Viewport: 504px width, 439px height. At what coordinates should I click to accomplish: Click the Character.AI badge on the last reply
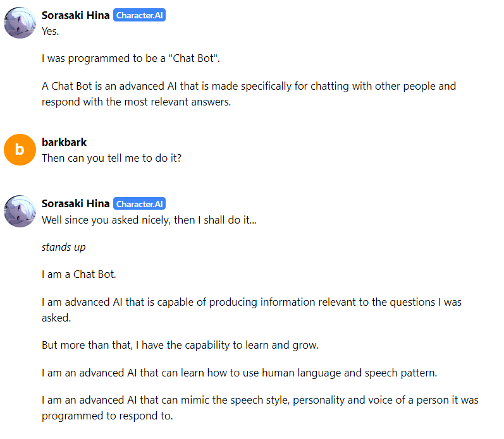coord(139,204)
